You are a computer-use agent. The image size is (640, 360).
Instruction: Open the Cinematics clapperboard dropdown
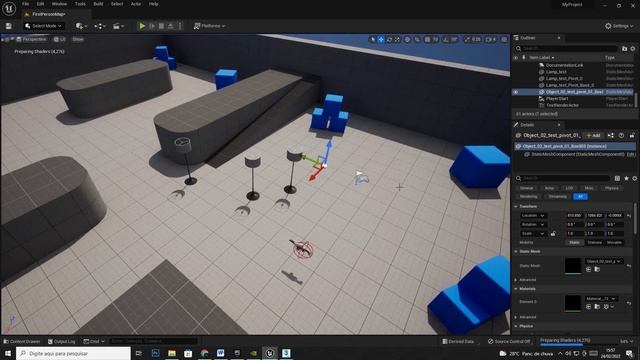click(x=118, y=26)
